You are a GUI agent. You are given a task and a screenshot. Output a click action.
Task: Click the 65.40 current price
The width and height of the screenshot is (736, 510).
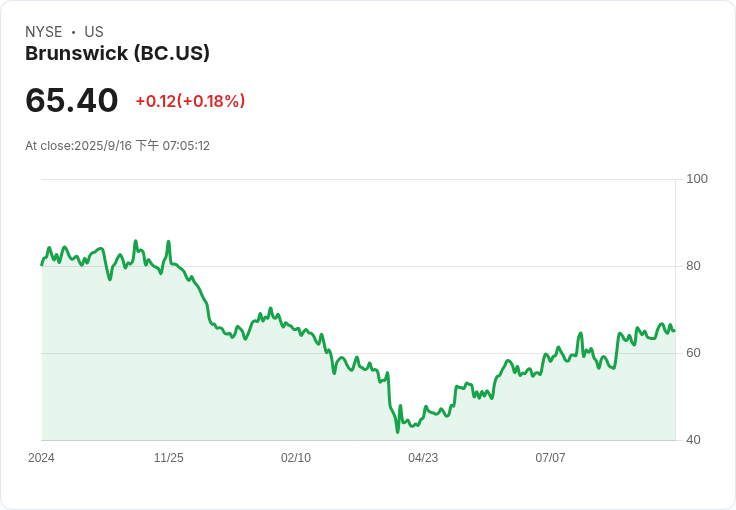(72, 100)
